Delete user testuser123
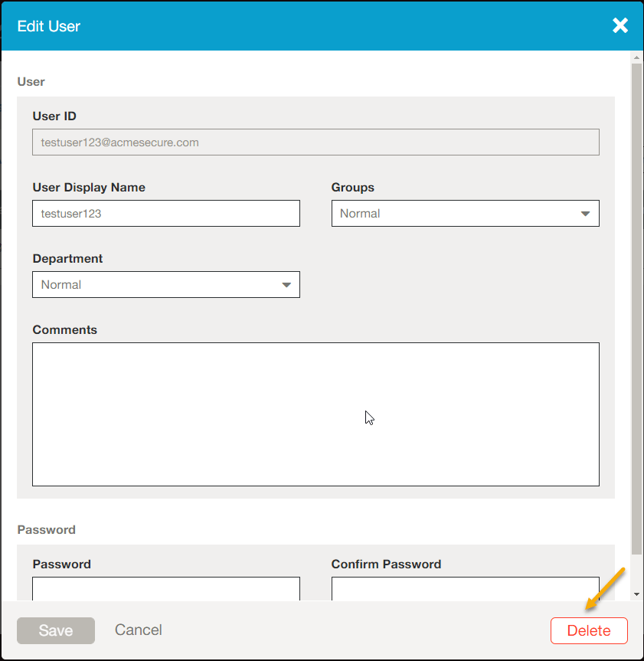 589,630
